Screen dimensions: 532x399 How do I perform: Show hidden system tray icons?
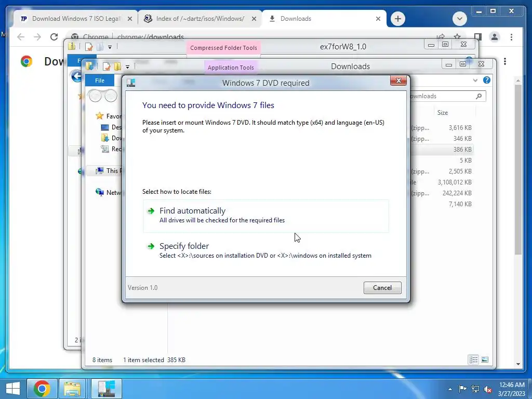click(x=450, y=389)
